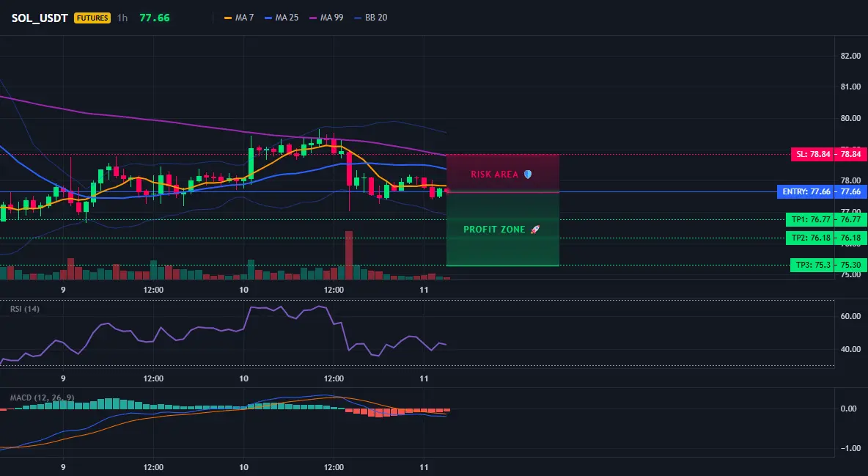Image resolution: width=868 pixels, height=476 pixels.
Task: Toggle the MA 25 legend entry
Action: coord(282,18)
